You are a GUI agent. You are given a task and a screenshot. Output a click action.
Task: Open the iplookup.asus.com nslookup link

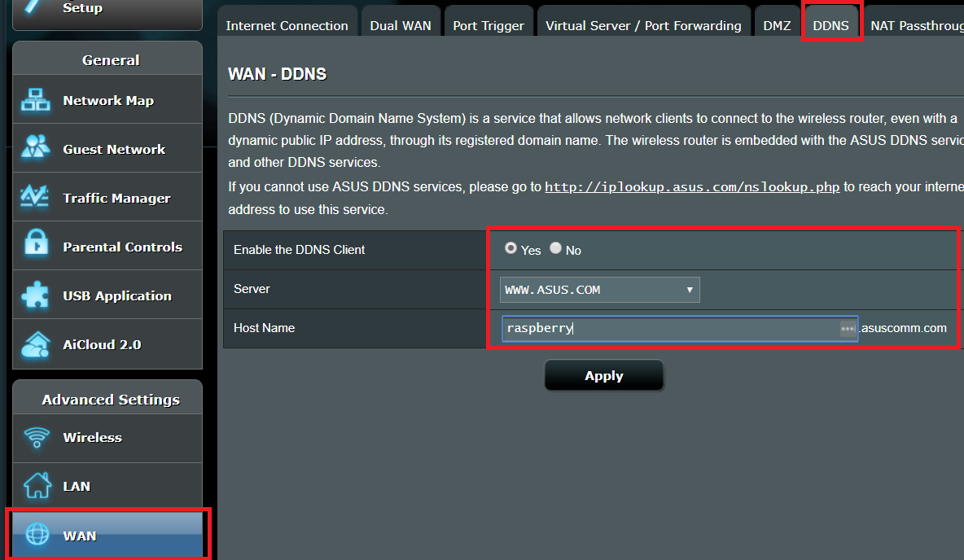[692, 187]
